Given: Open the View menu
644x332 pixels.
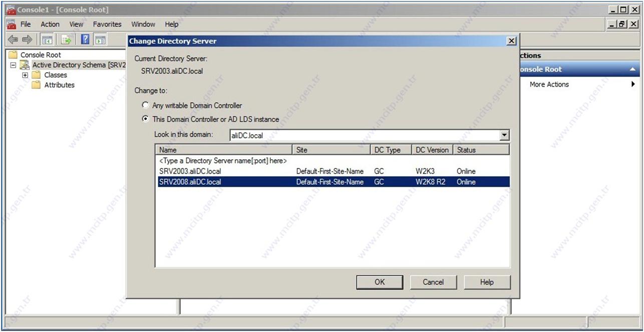Looking at the screenshot, I should 77,24.
